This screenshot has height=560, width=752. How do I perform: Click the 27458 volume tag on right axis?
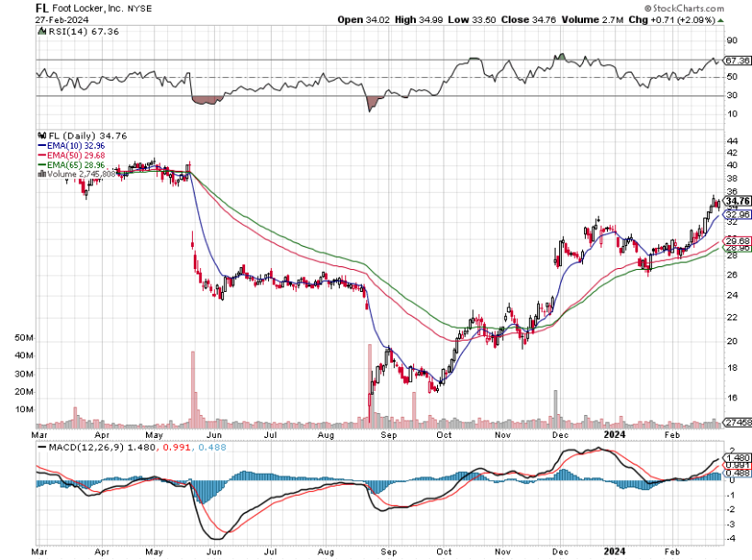click(737, 422)
